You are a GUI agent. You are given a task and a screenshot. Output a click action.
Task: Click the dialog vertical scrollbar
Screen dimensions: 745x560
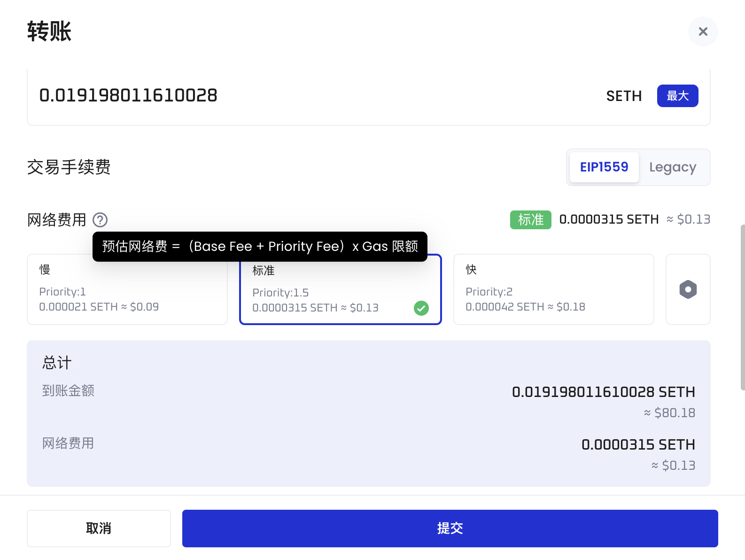[743, 307]
